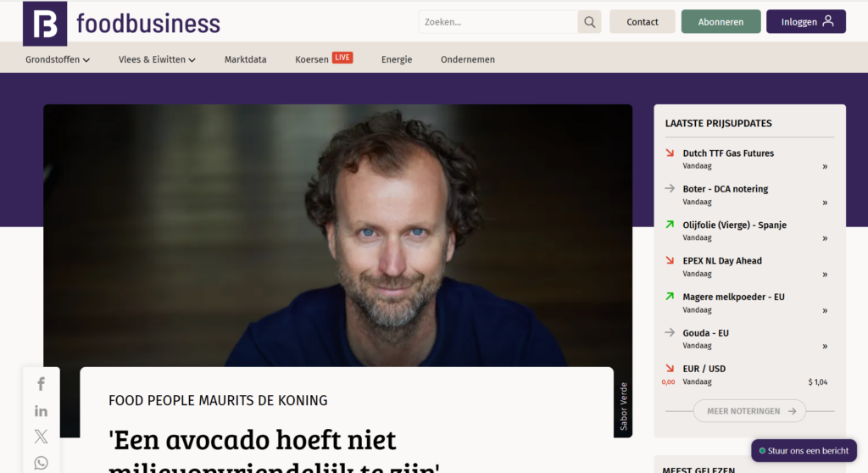Open the Marktdata menu item
This screenshot has height=473, width=868.
pos(245,59)
